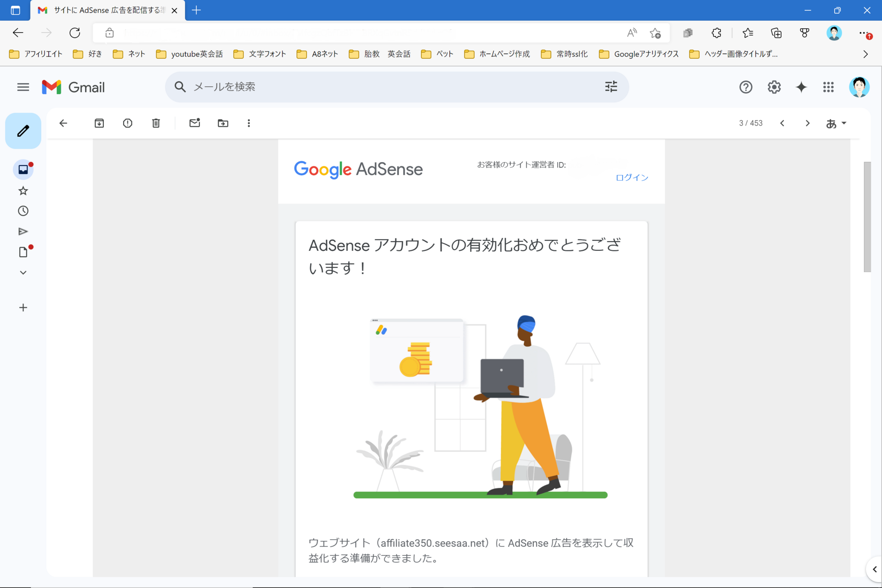Open the Inbox from the sidebar

23,170
